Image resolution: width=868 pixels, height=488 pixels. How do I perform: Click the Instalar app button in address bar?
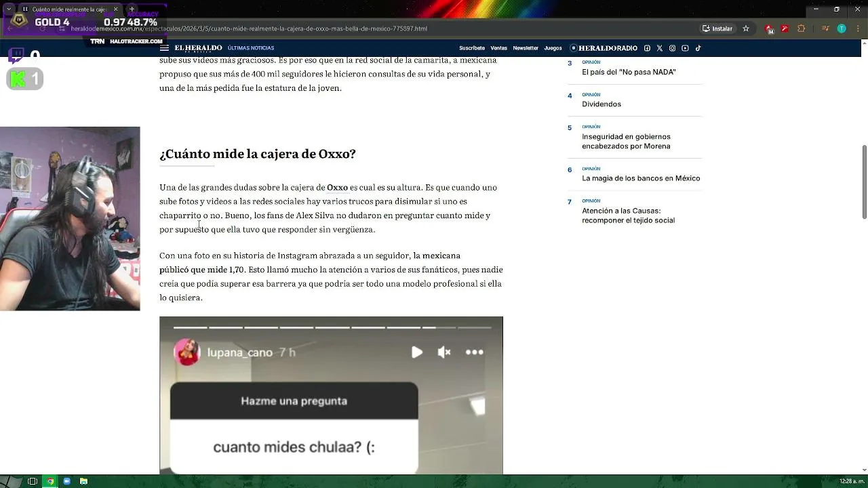pyautogui.click(x=717, y=28)
